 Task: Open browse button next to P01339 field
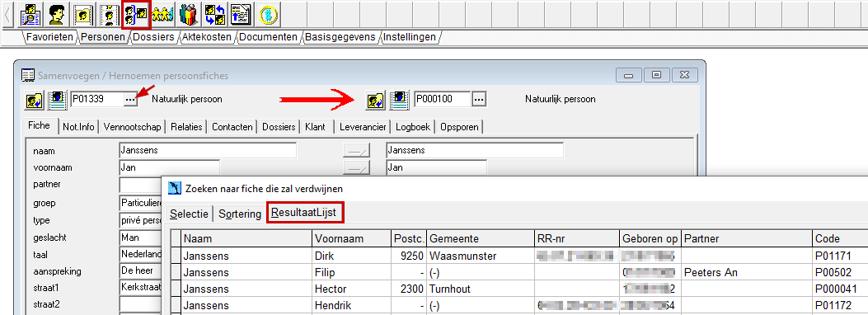click(130, 100)
